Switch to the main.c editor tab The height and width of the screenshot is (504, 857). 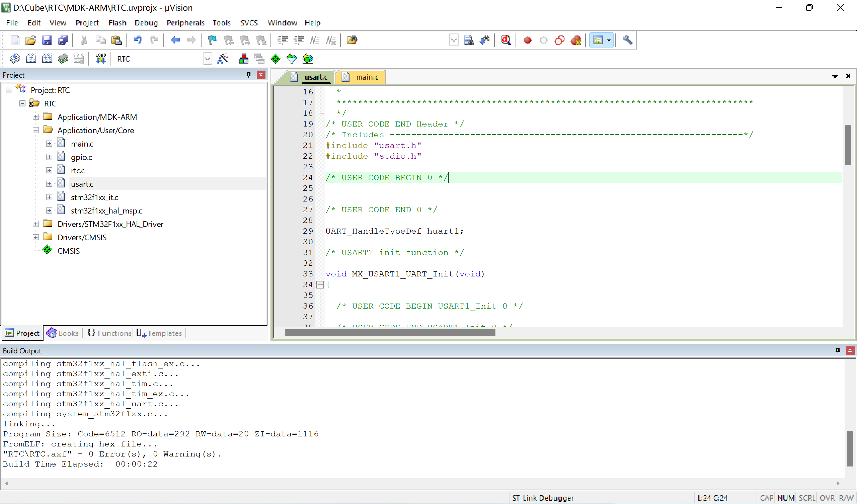tap(361, 77)
